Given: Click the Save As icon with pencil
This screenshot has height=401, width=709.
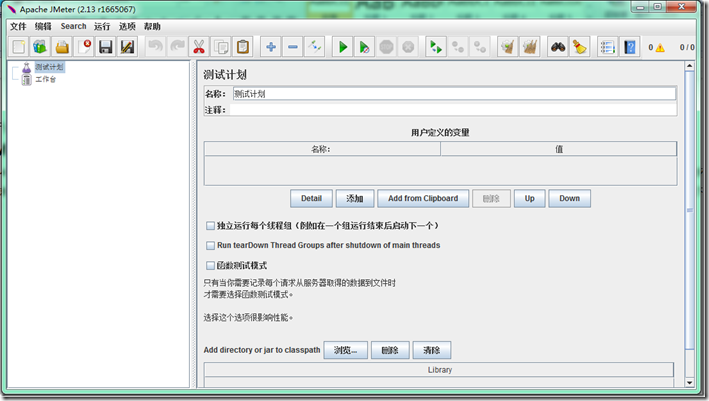Looking at the screenshot, I should click(x=128, y=47).
